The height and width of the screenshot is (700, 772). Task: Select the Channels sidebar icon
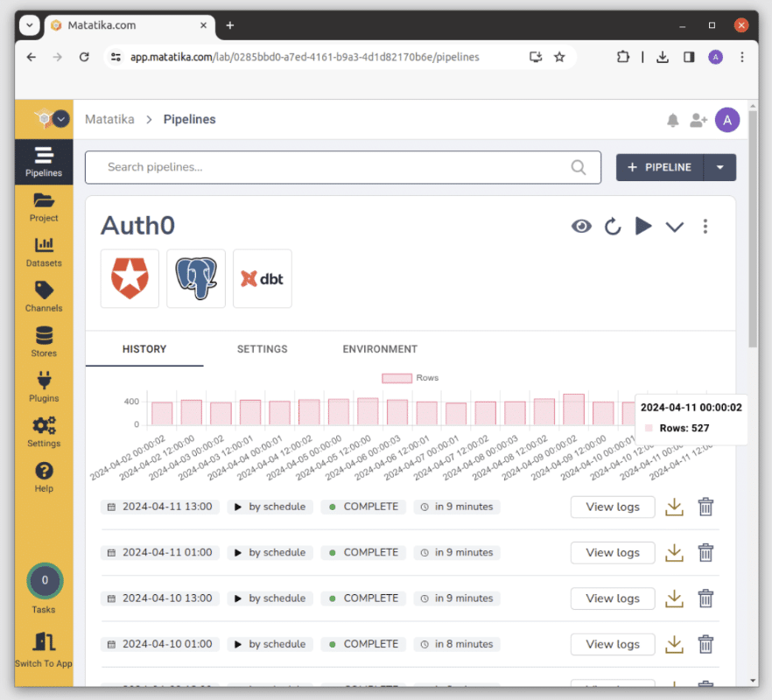tap(43, 297)
